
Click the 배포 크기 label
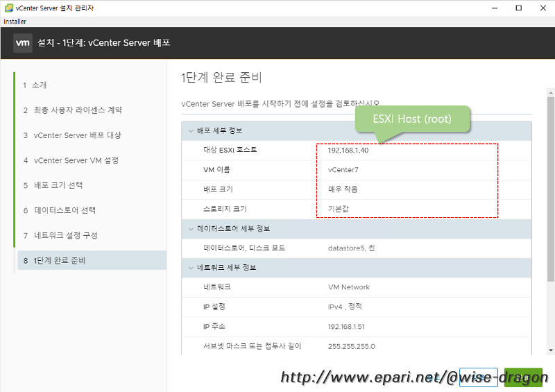218,189
